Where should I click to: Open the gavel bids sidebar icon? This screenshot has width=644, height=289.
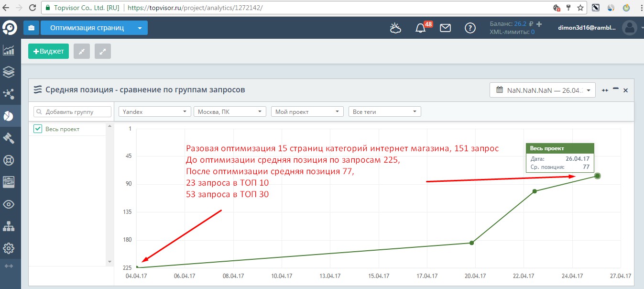[x=9, y=138]
